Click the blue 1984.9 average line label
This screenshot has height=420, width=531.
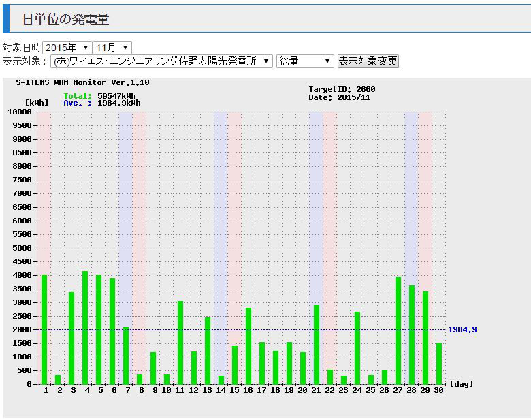[462, 329]
